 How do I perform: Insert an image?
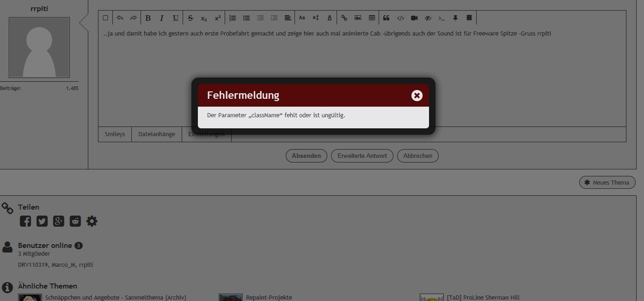(358, 18)
